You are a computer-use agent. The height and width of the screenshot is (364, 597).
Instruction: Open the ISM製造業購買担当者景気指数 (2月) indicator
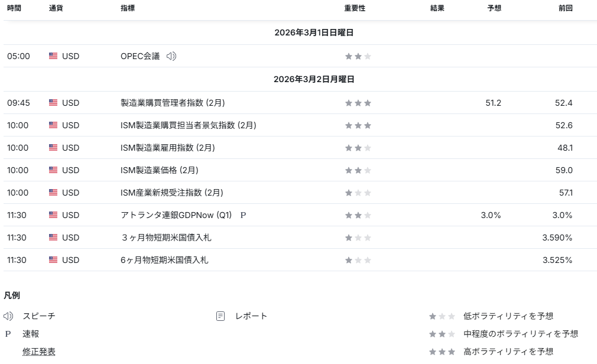188,125
